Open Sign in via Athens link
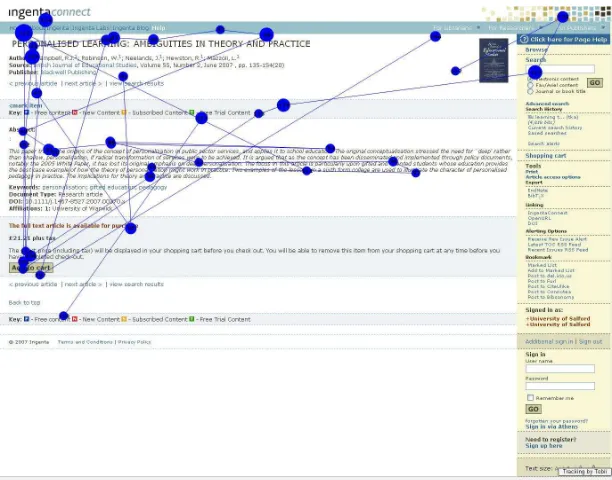 pyautogui.click(x=552, y=427)
